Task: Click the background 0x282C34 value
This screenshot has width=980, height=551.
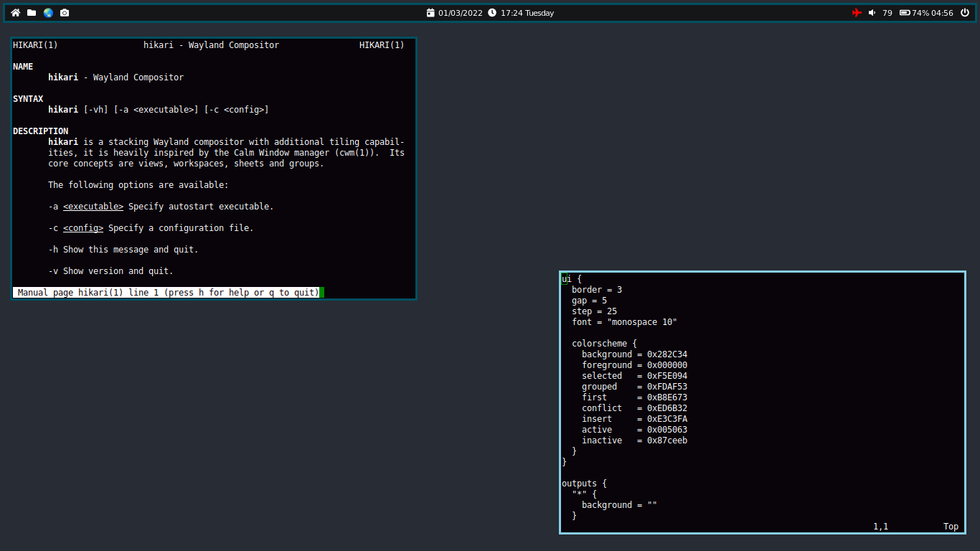Action: [667, 354]
